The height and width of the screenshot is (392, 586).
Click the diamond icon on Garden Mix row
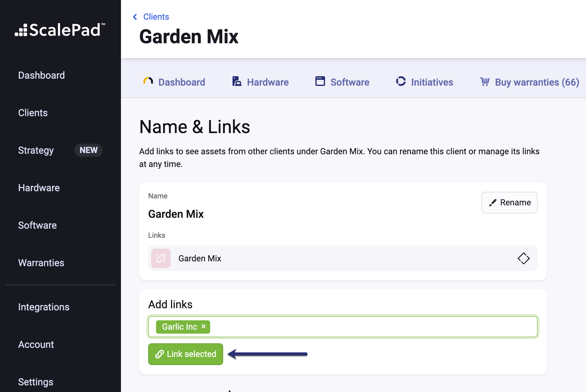pos(523,258)
